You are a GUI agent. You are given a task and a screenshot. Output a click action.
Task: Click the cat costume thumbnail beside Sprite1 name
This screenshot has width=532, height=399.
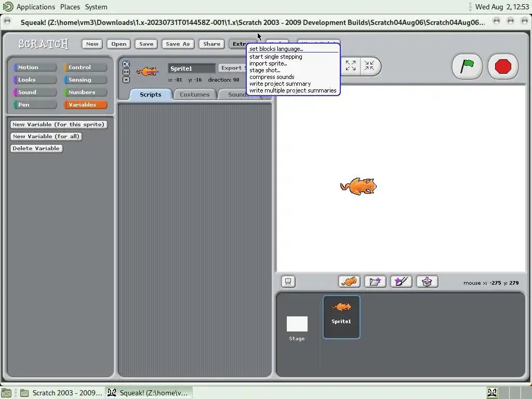click(148, 71)
